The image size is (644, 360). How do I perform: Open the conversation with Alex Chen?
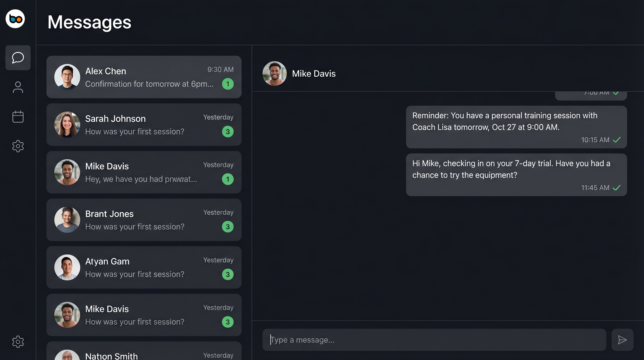[x=144, y=77]
